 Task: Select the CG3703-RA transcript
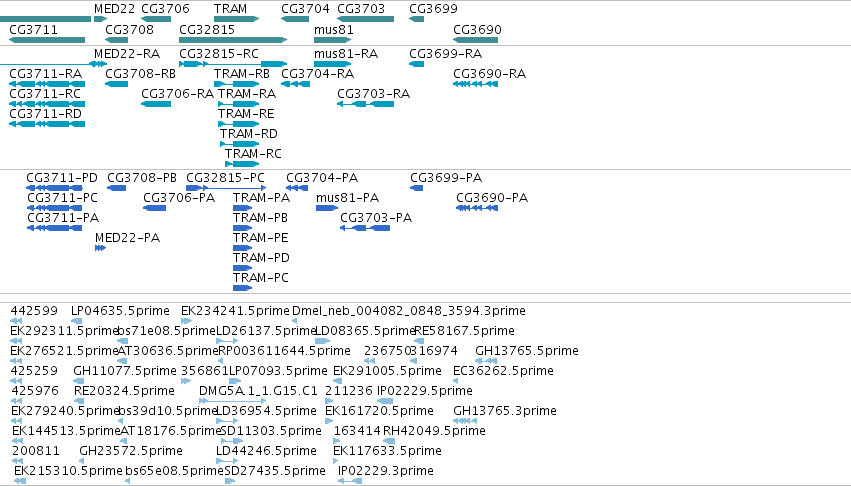[365, 104]
